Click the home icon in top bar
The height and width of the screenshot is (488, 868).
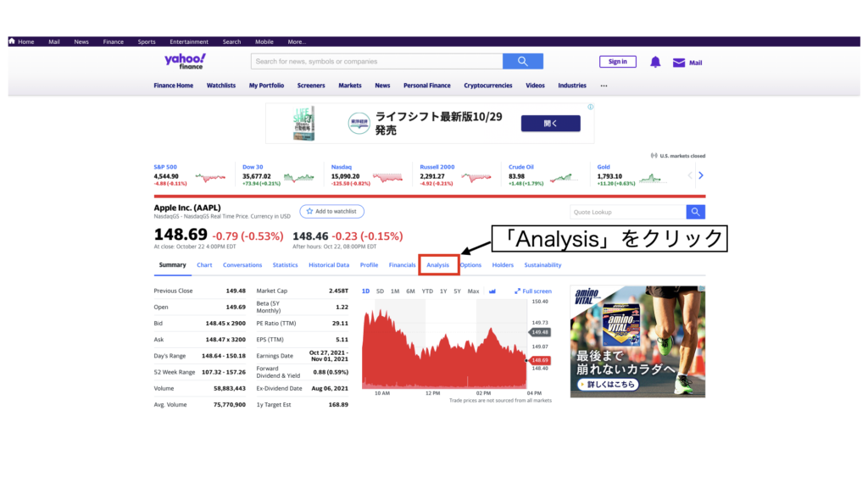tap(12, 41)
